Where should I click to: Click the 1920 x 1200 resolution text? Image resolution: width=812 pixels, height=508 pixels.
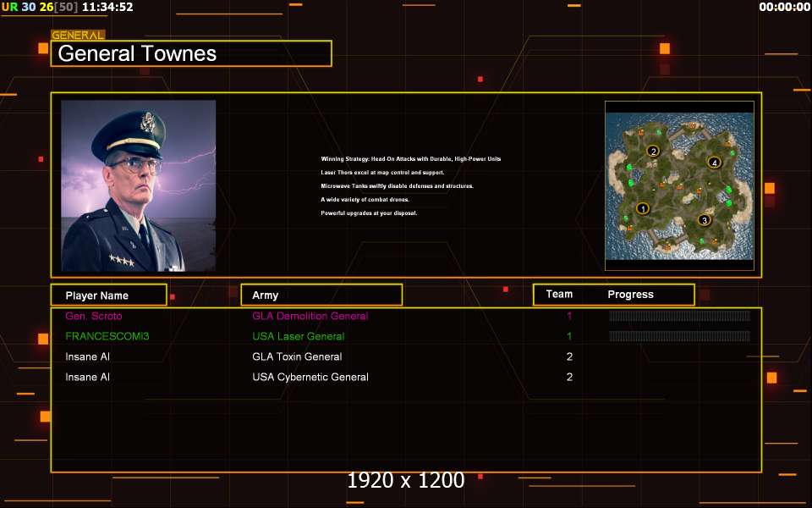click(405, 480)
